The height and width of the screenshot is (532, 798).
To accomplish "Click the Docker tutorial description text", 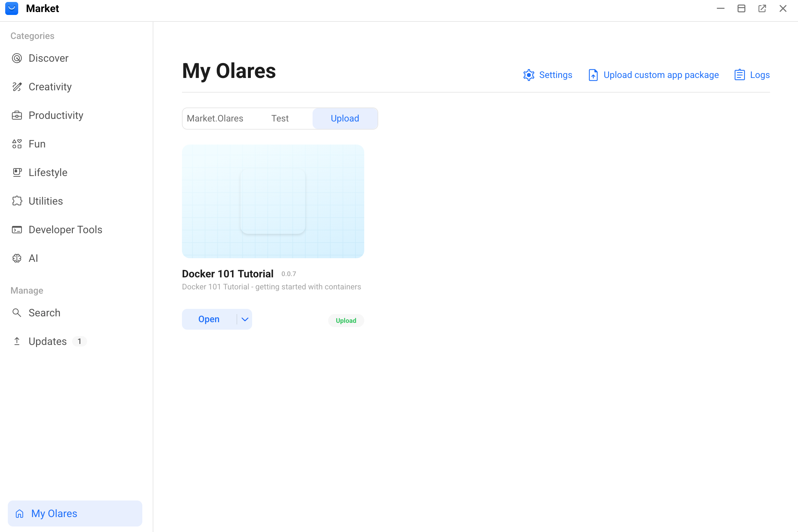I will pyautogui.click(x=271, y=287).
